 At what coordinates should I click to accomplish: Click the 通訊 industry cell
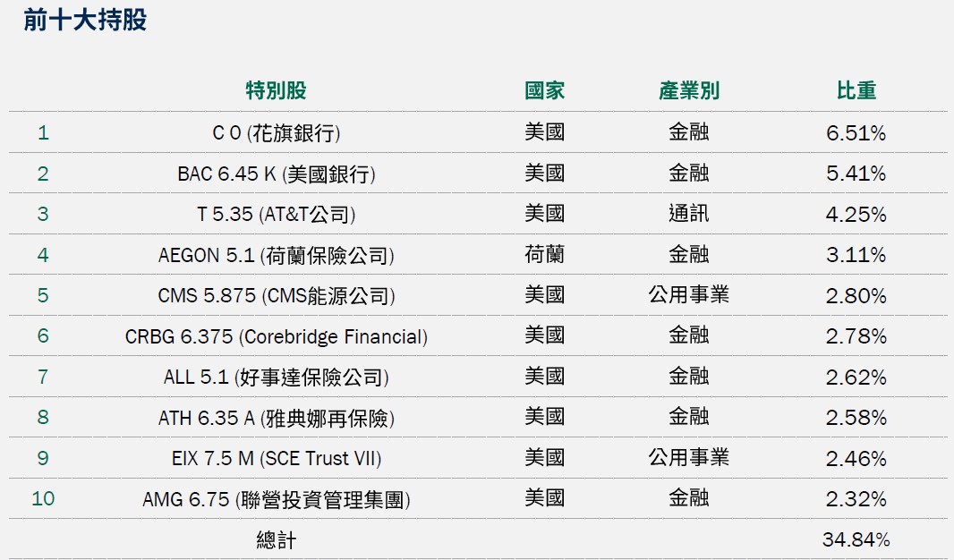[x=688, y=214]
